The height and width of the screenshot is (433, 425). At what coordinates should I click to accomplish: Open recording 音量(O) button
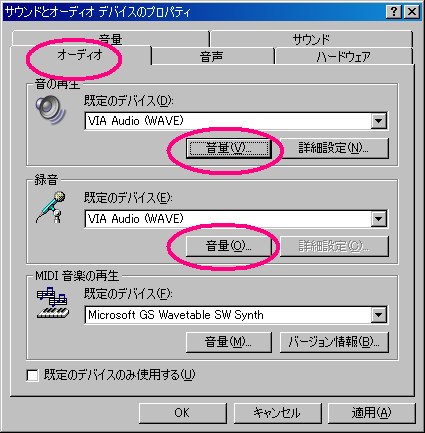tap(229, 246)
